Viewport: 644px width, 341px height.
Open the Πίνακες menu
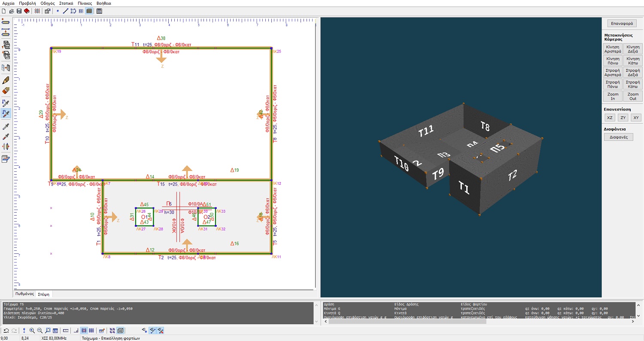85,3
